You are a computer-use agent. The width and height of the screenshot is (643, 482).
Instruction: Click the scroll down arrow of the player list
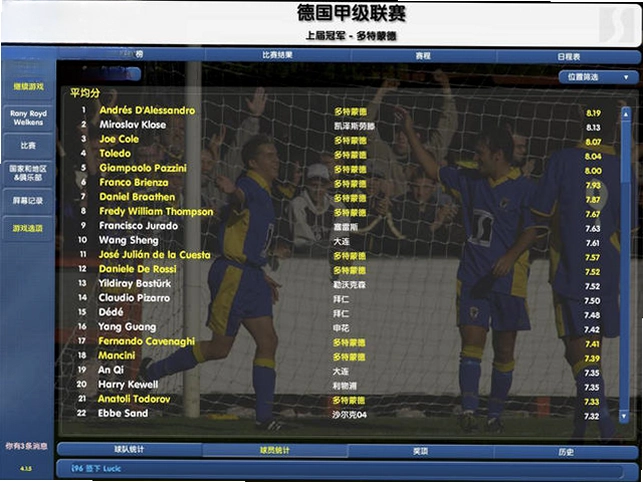click(624, 416)
